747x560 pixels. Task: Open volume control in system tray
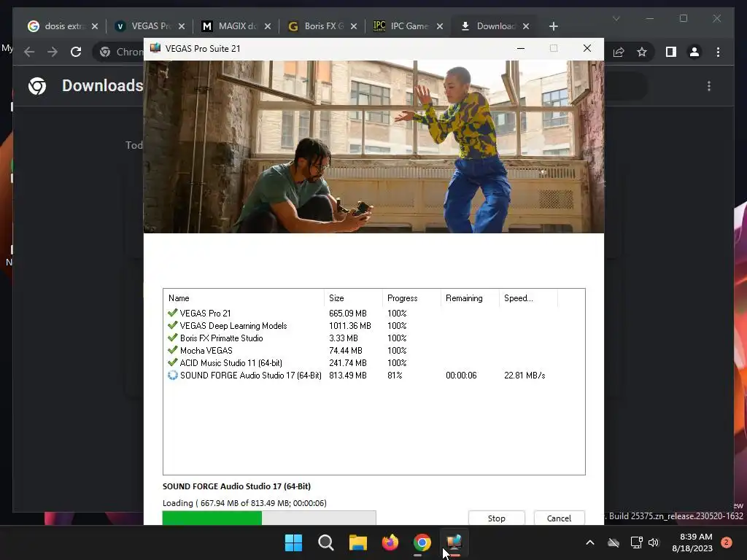[x=654, y=542]
